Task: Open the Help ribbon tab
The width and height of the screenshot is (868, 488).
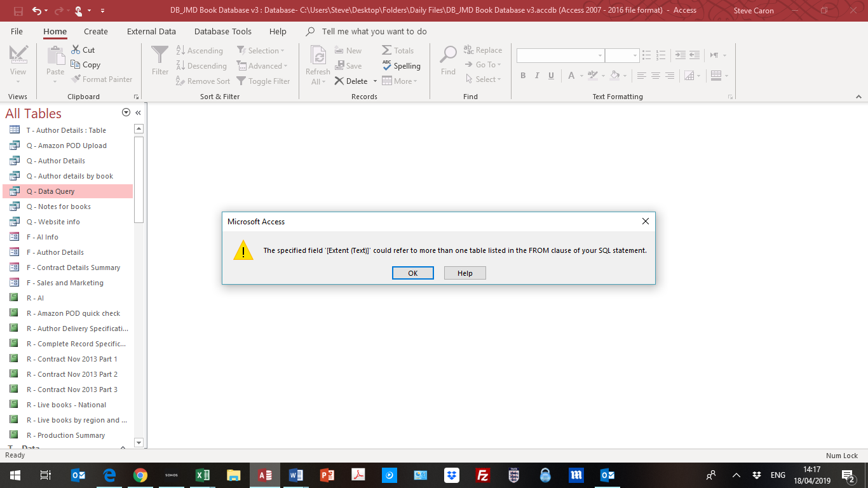Action: (x=278, y=31)
